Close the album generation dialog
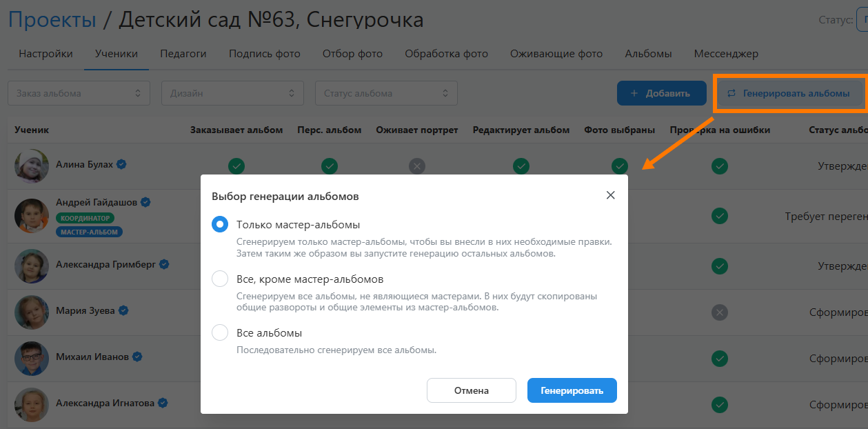Viewport: 868px width, 429px height. 610,195
